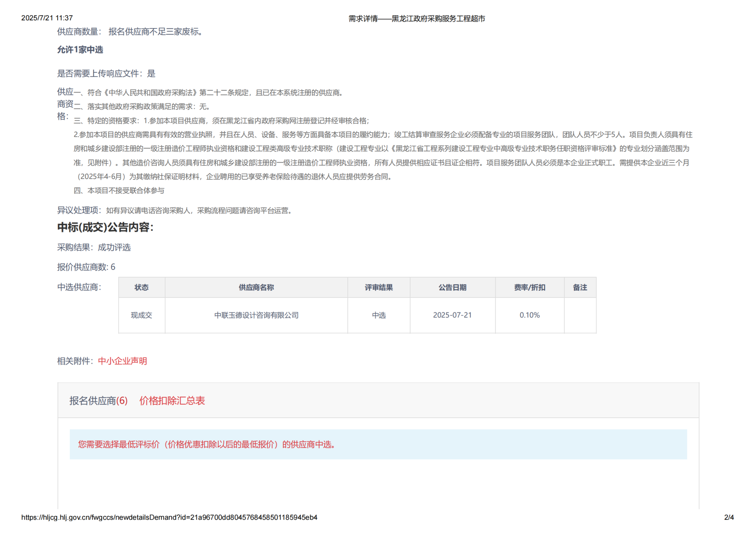Click the blue lowest-price notice banner
756x534 pixels.
(378, 444)
